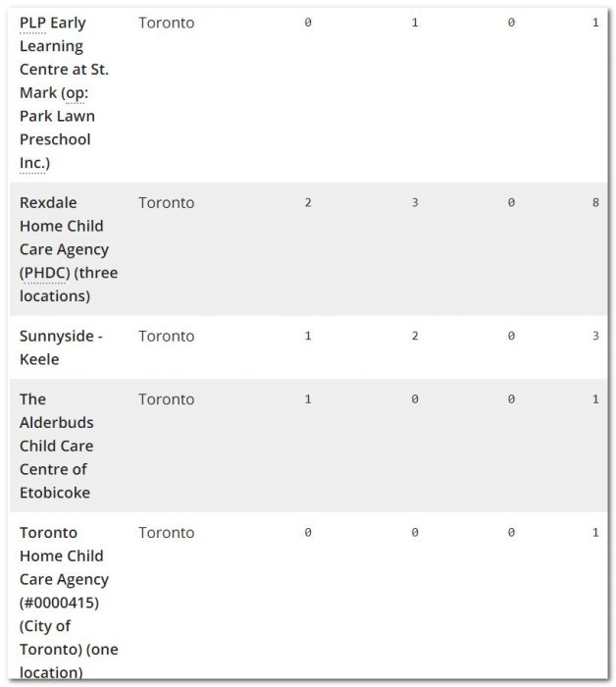Click the value 2 in the Sunnyside row
Screen dimensions: 616x687
(x=415, y=337)
